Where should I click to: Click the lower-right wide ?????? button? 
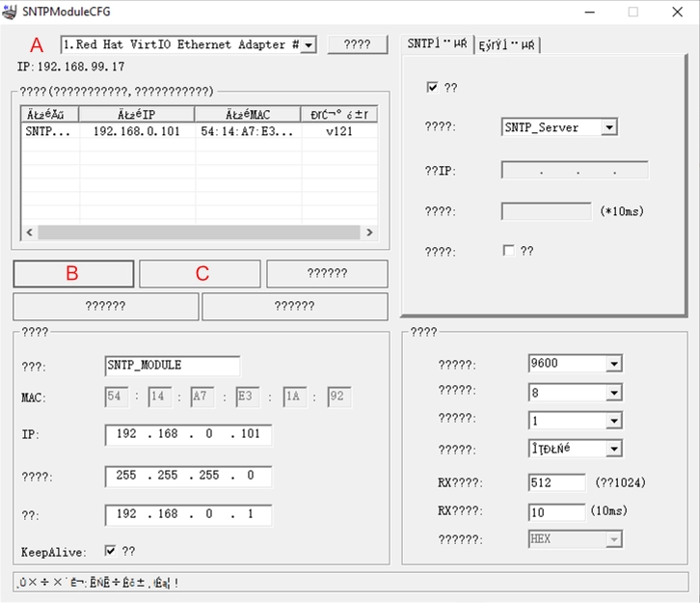(x=295, y=307)
